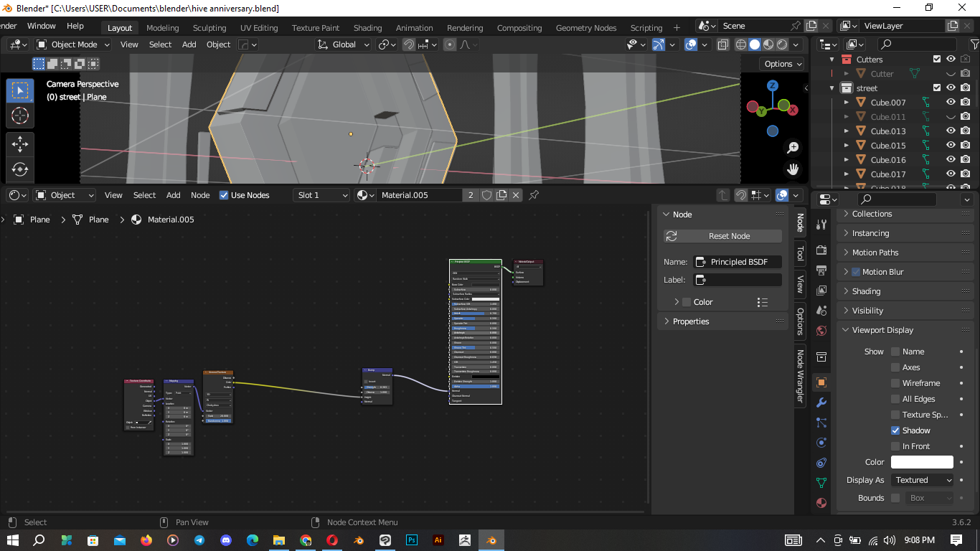This screenshot has width=980, height=551.
Task: Open the Slot 1 material slot dropdown
Action: pos(321,195)
